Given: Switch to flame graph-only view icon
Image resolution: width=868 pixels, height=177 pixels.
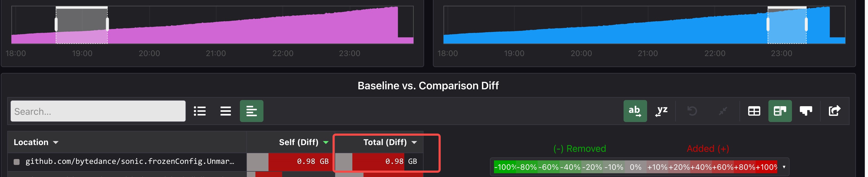Looking at the screenshot, I should click(806, 111).
